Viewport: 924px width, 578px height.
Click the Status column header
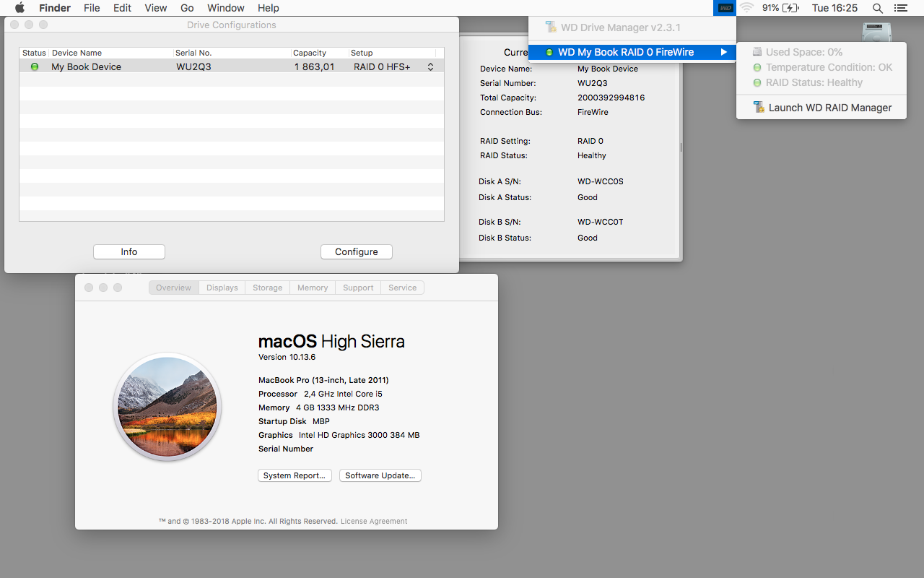pos(34,53)
